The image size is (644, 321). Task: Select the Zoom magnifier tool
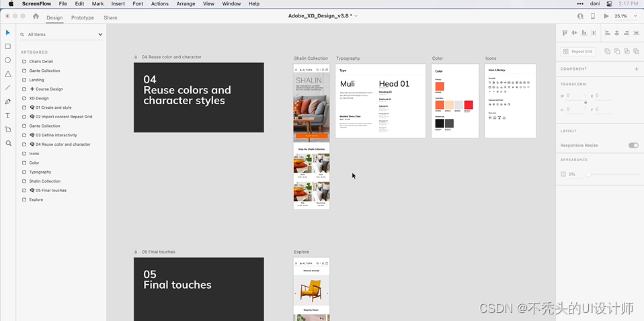click(8, 143)
